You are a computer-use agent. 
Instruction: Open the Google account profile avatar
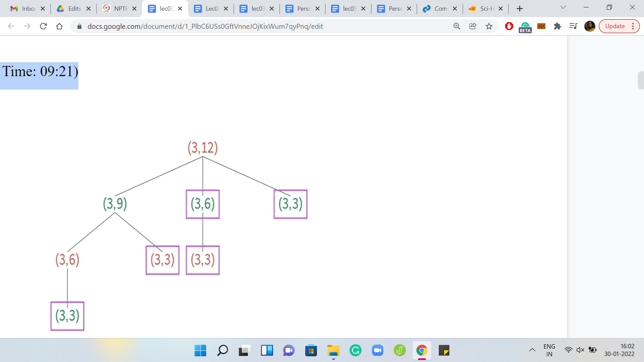coord(589,26)
